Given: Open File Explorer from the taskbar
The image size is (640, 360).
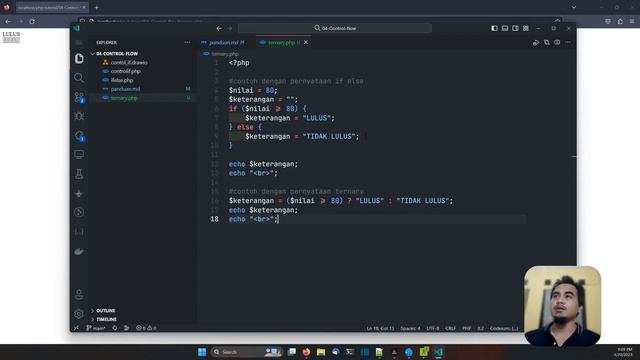Looking at the screenshot, I should (x=321, y=352).
